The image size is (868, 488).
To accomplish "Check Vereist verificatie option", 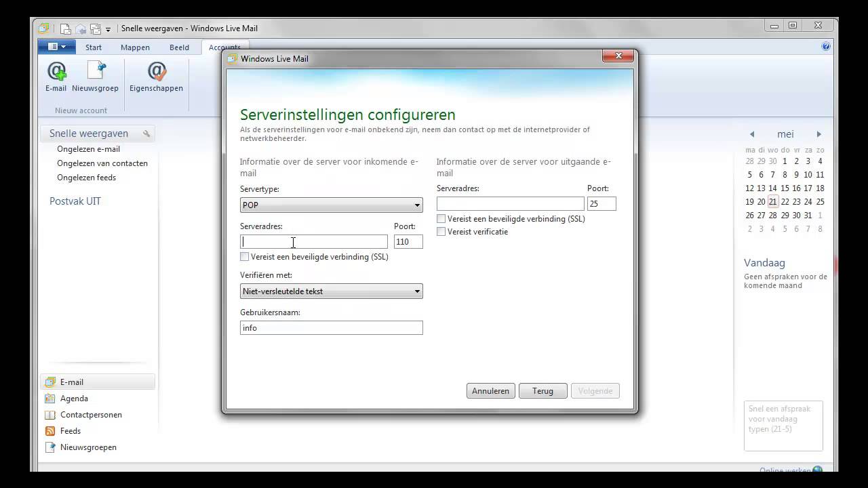I will 441,232.
